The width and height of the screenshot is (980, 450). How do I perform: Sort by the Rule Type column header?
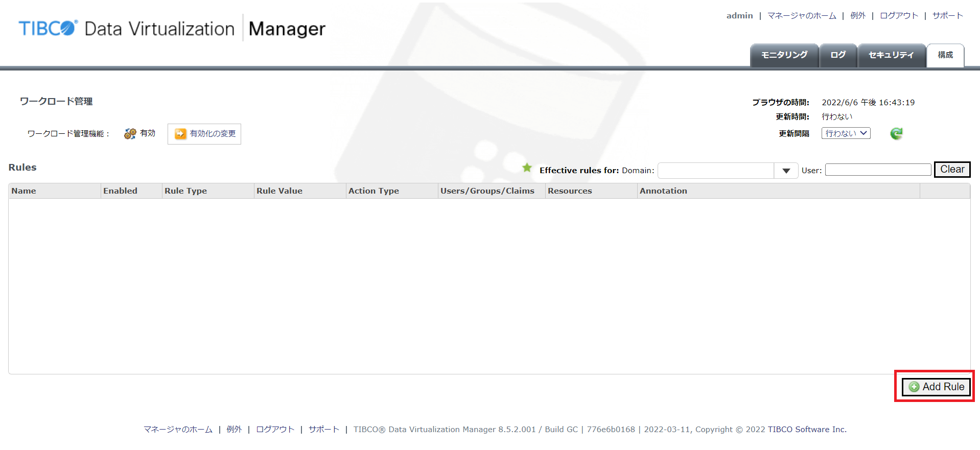tap(185, 191)
